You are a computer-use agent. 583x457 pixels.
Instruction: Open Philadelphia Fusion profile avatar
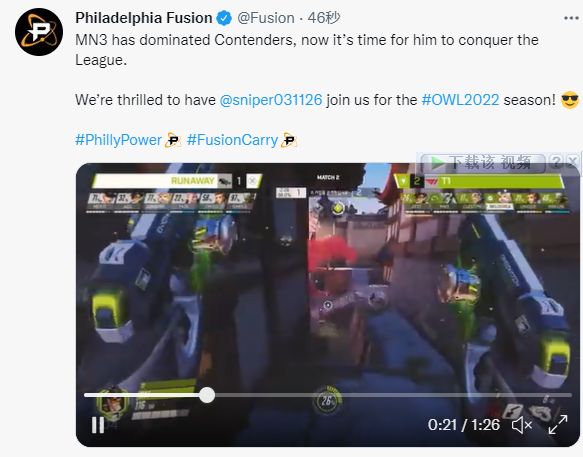click(x=39, y=32)
